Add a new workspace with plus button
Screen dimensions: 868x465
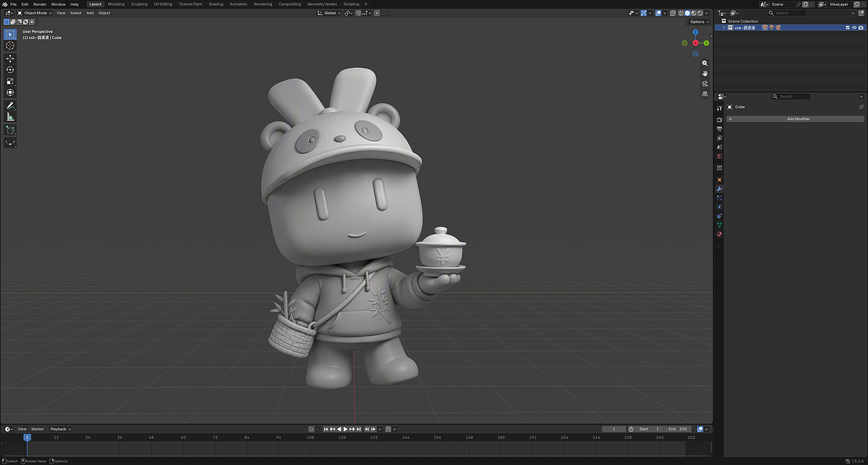point(366,4)
